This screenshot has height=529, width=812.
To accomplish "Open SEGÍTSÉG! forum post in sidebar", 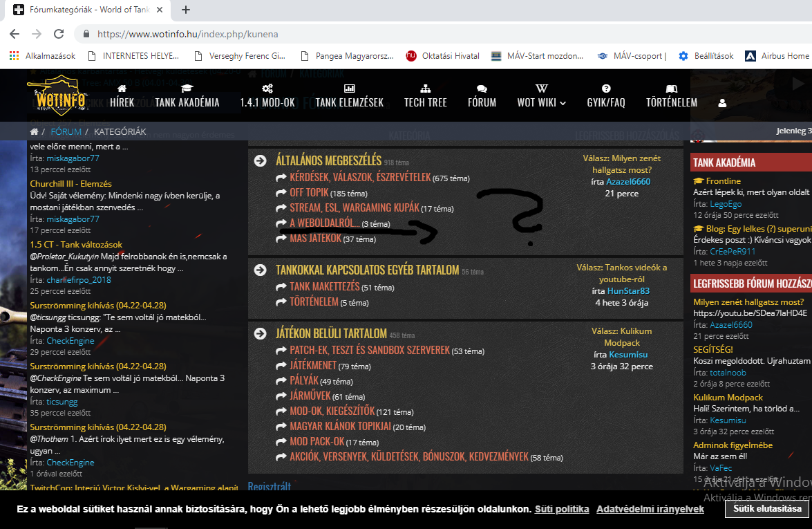I will point(713,349).
